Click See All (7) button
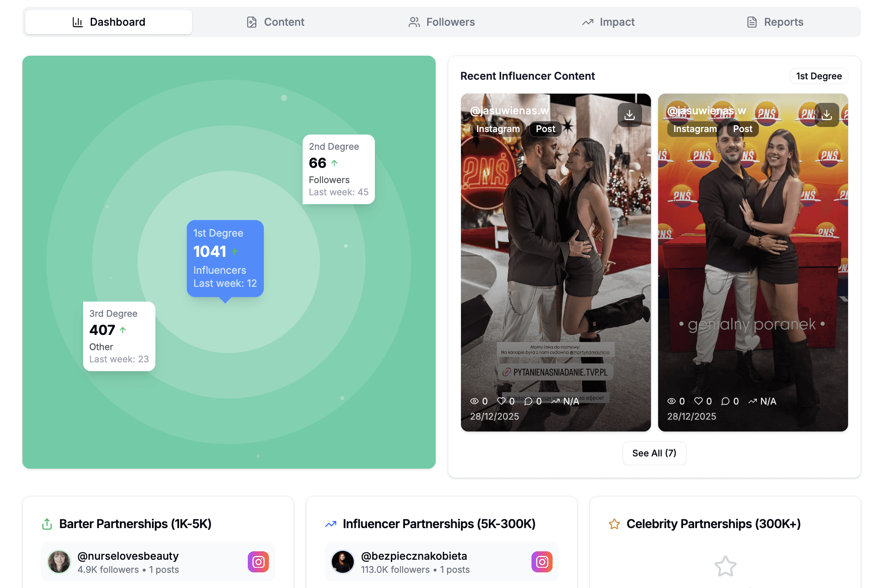This screenshot has width=873, height=588. coord(654,453)
